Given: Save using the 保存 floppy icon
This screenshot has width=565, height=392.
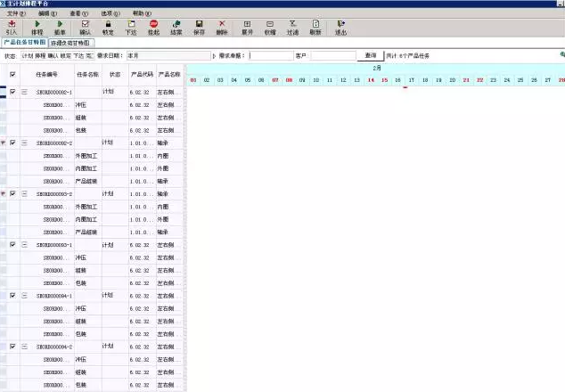Looking at the screenshot, I should [x=199, y=24].
